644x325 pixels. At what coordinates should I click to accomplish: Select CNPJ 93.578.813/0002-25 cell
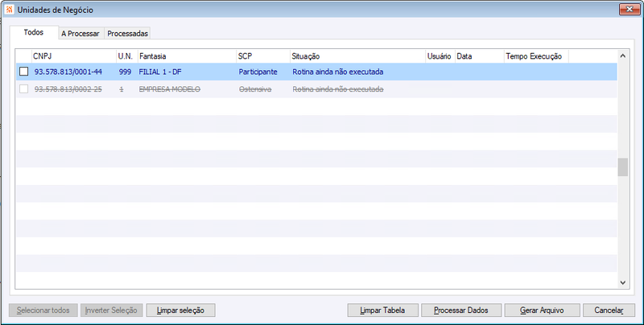click(x=68, y=89)
